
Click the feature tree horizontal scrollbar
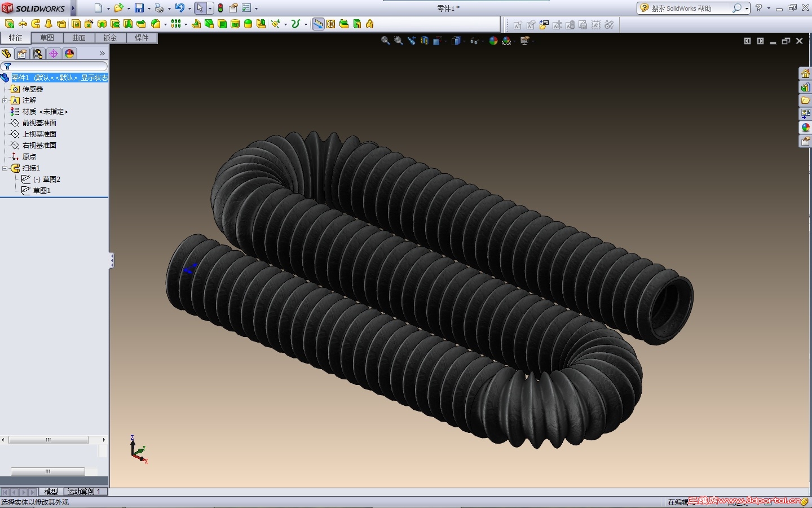click(48, 440)
